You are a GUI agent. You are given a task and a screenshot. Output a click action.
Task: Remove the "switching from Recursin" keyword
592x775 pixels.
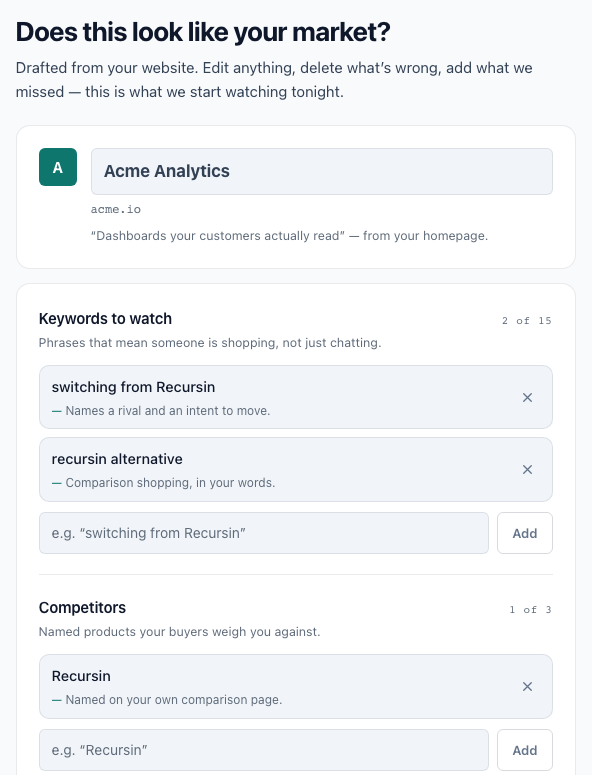(x=527, y=397)
